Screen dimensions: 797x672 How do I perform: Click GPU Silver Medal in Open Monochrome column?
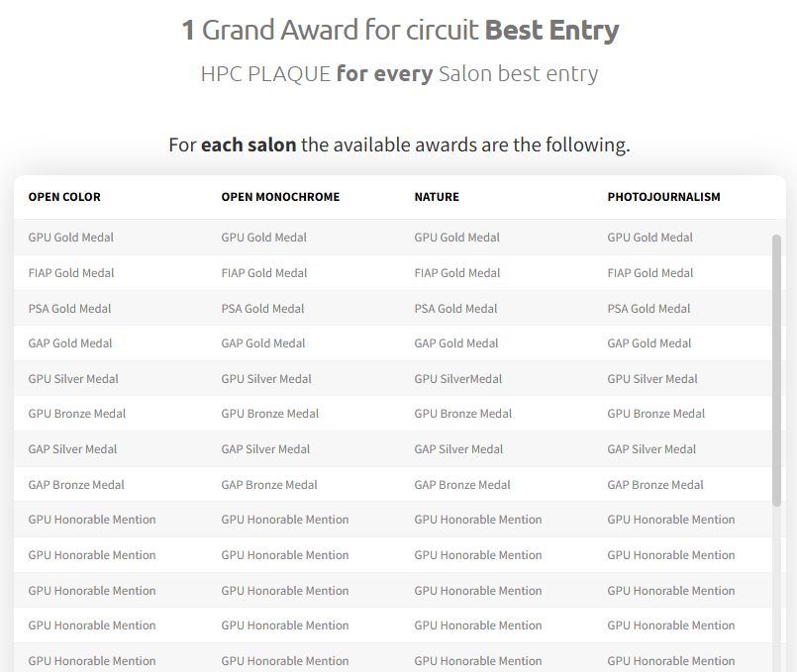(x=266, y=379)
